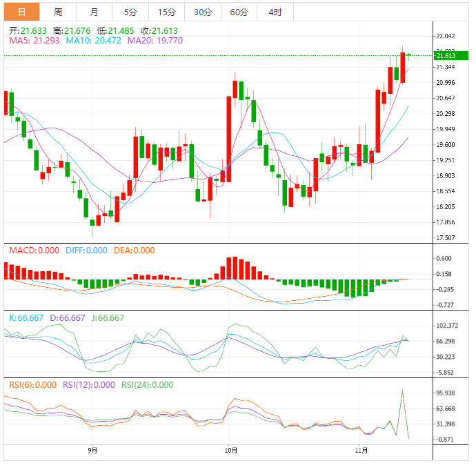Click the MA10: 20.472 indicator label
The image size is (476, 472).
94,41
